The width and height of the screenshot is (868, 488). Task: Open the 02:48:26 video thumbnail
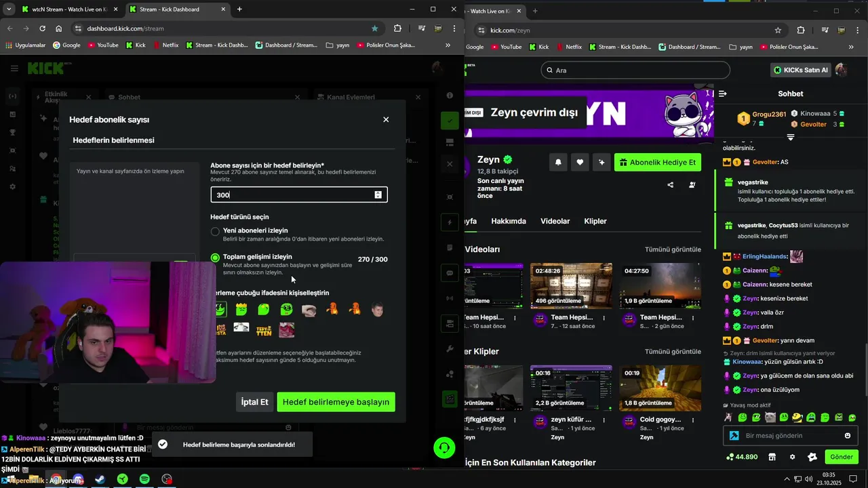(571, 285)
